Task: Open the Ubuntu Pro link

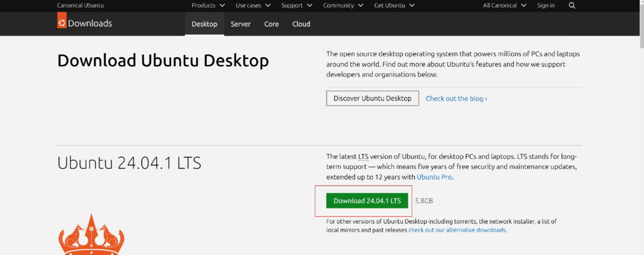Action: [x=434, y=177]
